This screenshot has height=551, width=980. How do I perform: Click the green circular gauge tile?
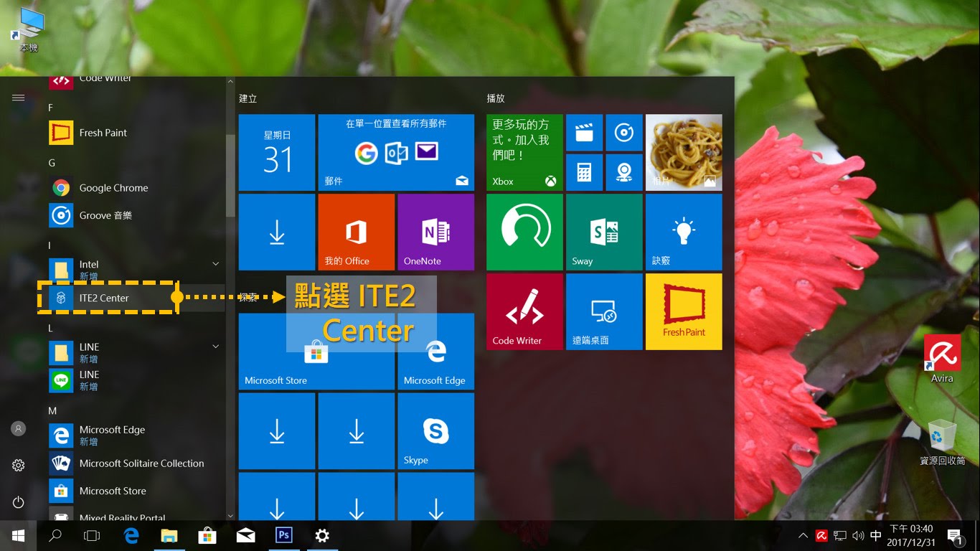tap(524, 232)
